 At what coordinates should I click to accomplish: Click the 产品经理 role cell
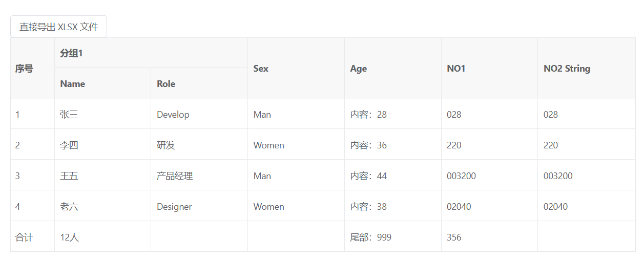click(x=175, y=176)
